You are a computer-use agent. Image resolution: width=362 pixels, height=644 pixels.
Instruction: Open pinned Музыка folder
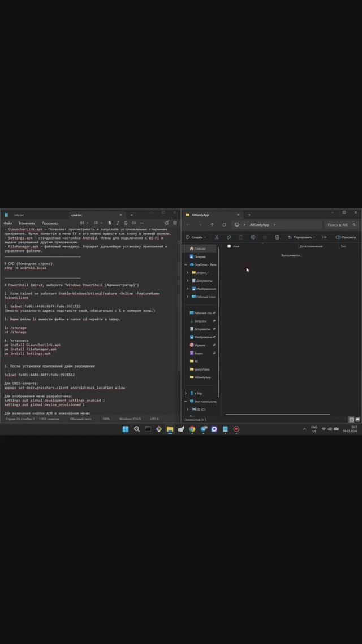201,345
